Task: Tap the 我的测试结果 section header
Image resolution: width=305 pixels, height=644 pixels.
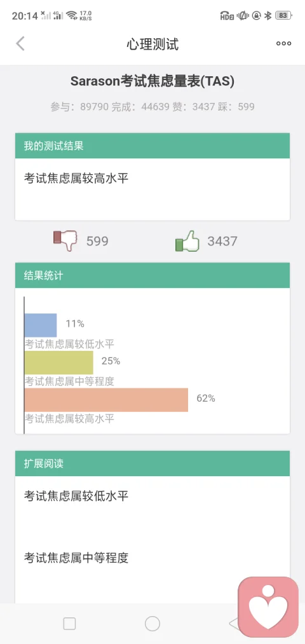Action: (152, 146)
